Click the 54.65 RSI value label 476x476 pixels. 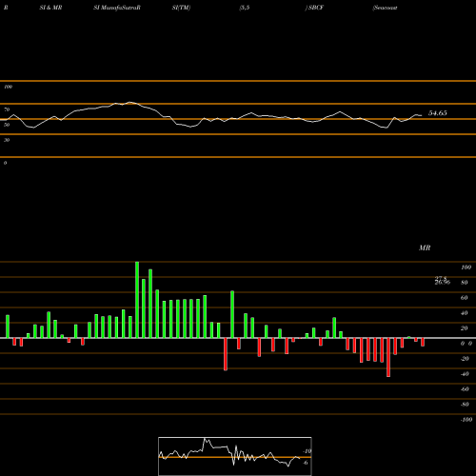[x=438, y=113]
